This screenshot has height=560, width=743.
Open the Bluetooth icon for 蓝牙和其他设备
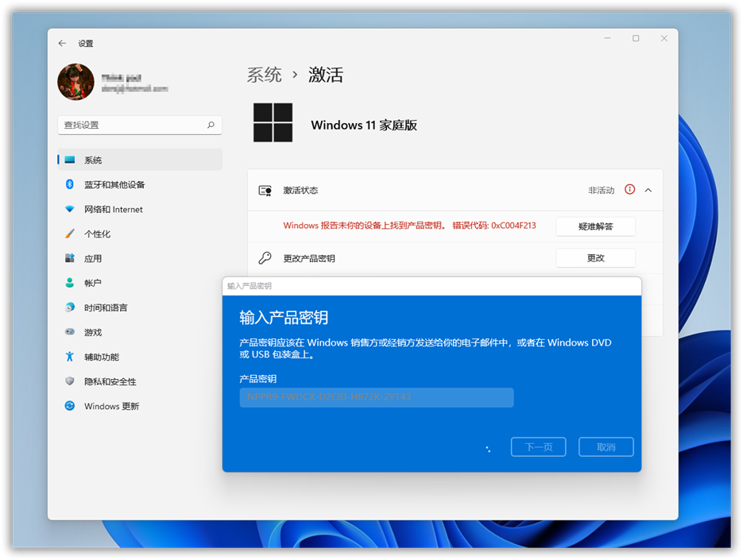tap(70, 184)
